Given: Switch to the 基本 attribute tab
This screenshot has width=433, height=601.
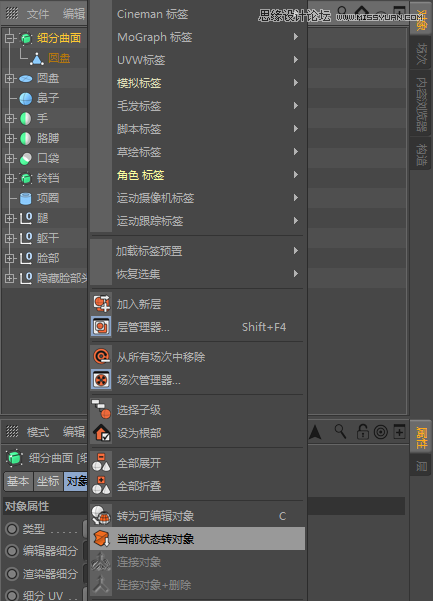Looking at the screenshot, I should point(18,481).
